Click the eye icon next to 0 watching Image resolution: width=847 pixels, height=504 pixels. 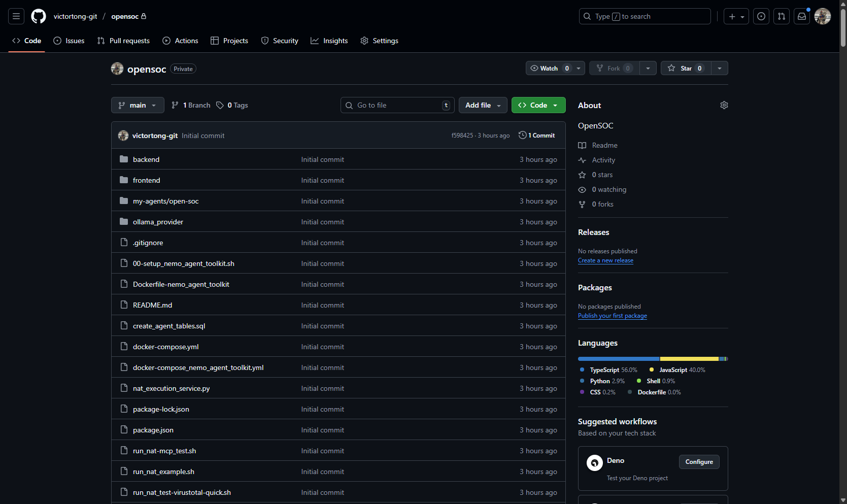pos(582,189)
